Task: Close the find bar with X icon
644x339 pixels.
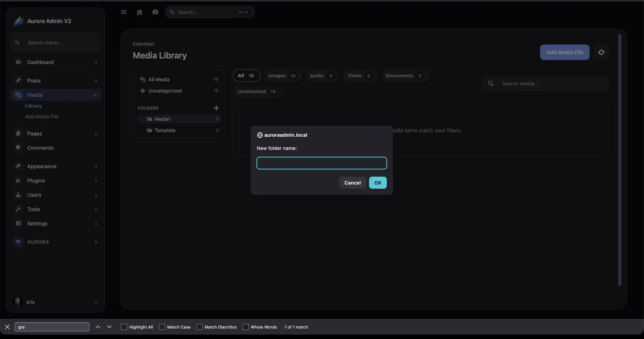Action: point(7,327)
